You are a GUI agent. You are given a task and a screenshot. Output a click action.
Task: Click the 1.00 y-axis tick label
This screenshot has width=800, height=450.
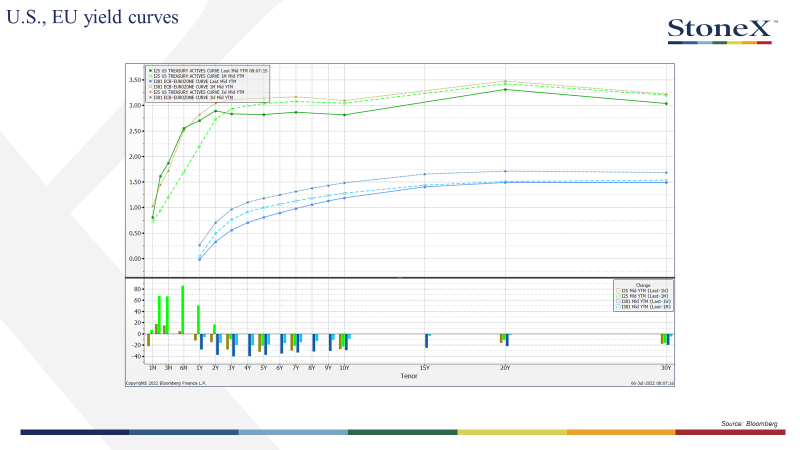click(x=135, y=208)
